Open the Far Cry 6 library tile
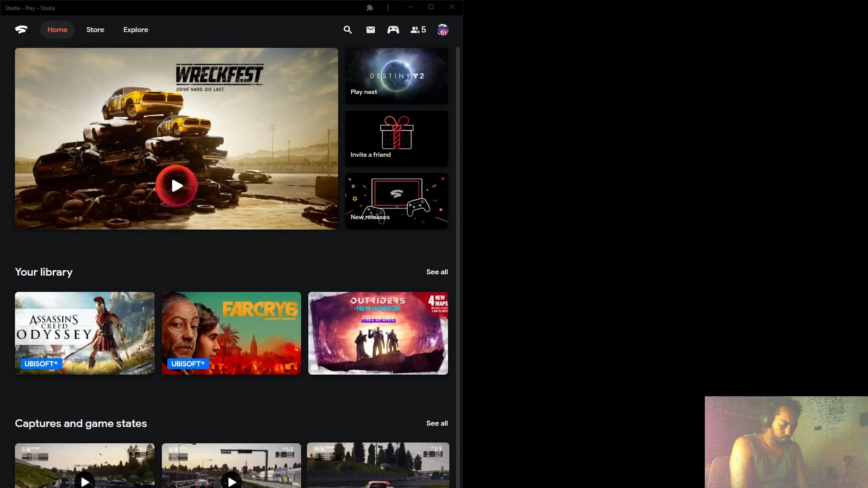Screen dimensions: 868x488 pyautogui.click(x=231, y=333)
